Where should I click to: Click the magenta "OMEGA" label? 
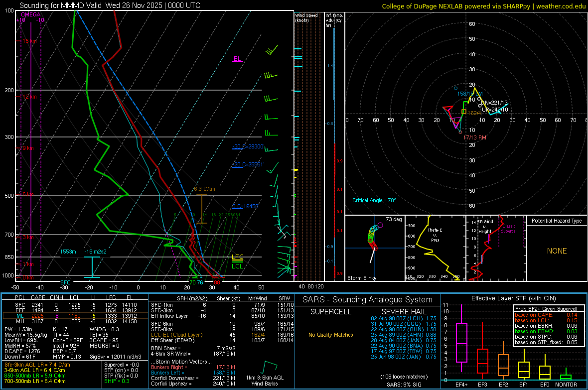[x=31, y=14]
